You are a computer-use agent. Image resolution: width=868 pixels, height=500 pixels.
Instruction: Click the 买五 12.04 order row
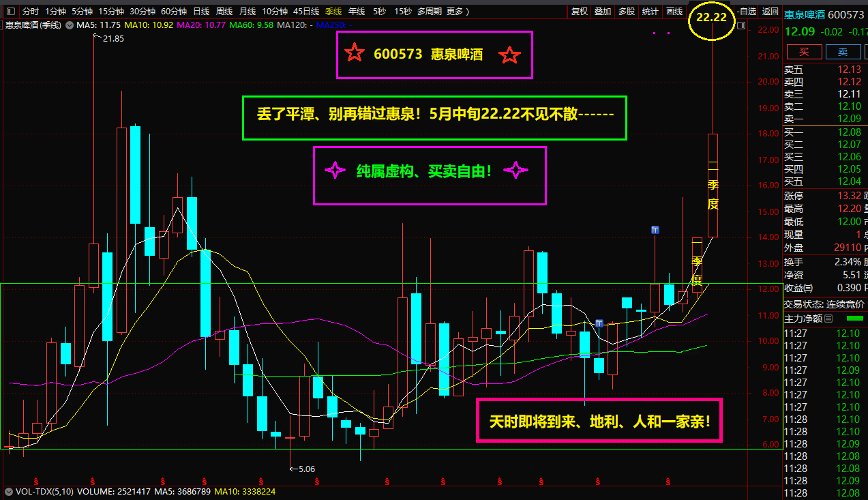tap(824, 181)
